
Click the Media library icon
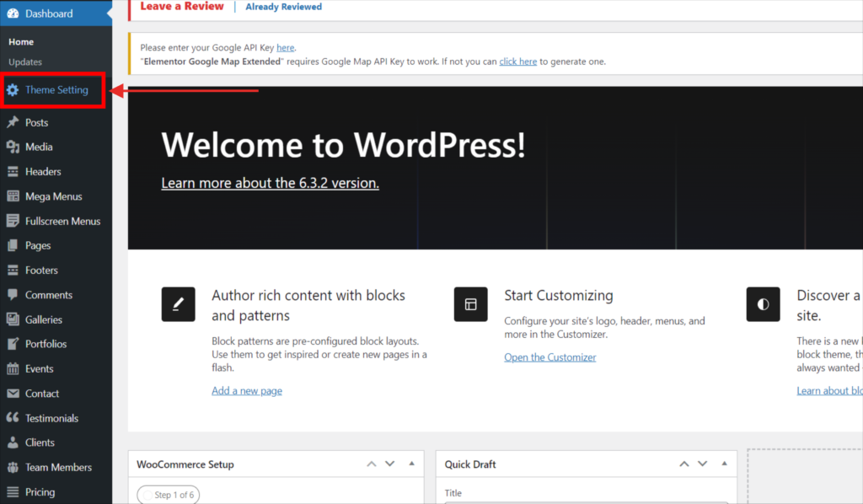(x=13, y=147)
